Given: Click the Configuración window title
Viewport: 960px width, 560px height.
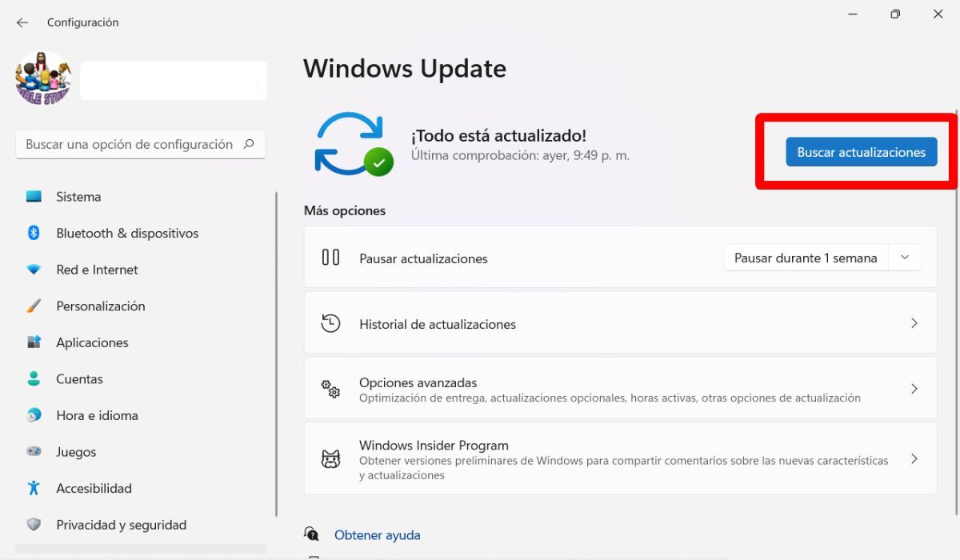Looking at the screenshot, I should (82, 22).
